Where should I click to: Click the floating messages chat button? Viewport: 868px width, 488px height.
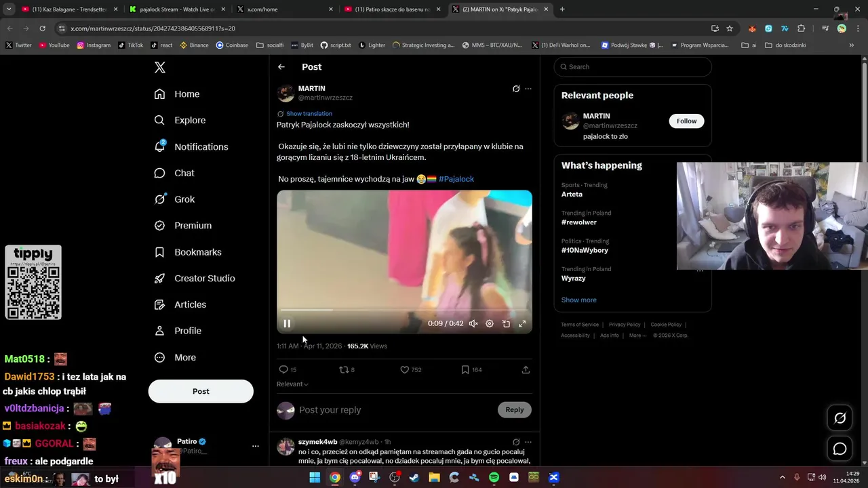pos(840,449)
